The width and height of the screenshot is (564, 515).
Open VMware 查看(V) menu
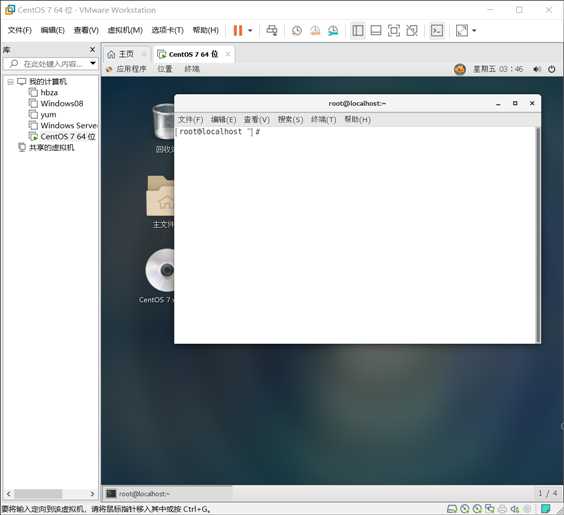click(86, 30)
